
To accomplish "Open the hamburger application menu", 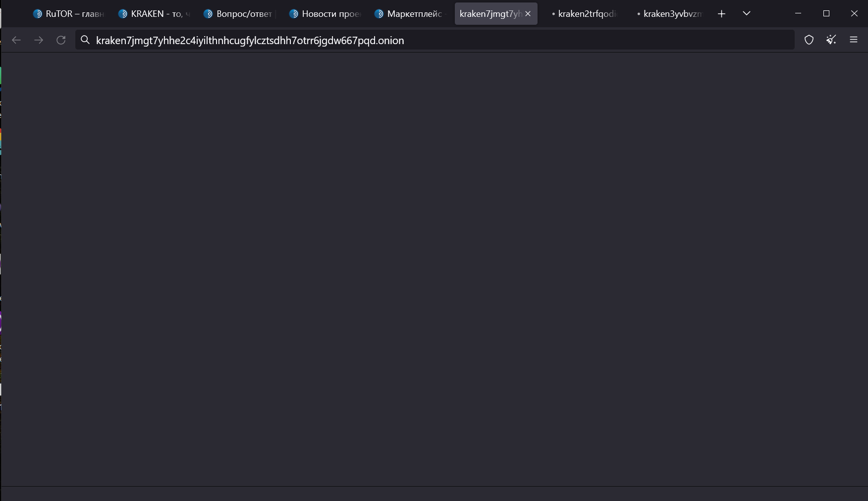I will 853,40.
